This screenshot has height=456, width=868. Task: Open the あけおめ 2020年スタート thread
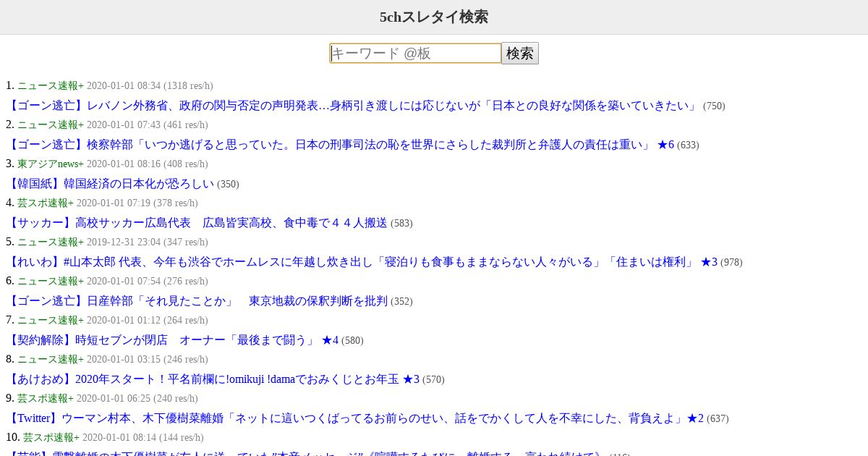tap(213, 379)
